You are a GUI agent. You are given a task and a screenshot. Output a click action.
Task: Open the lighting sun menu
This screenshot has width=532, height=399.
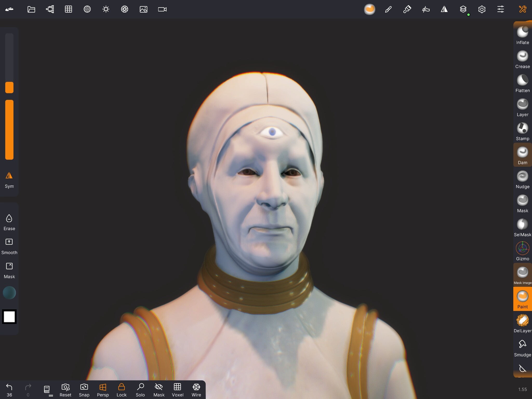(x=106, y=9)
